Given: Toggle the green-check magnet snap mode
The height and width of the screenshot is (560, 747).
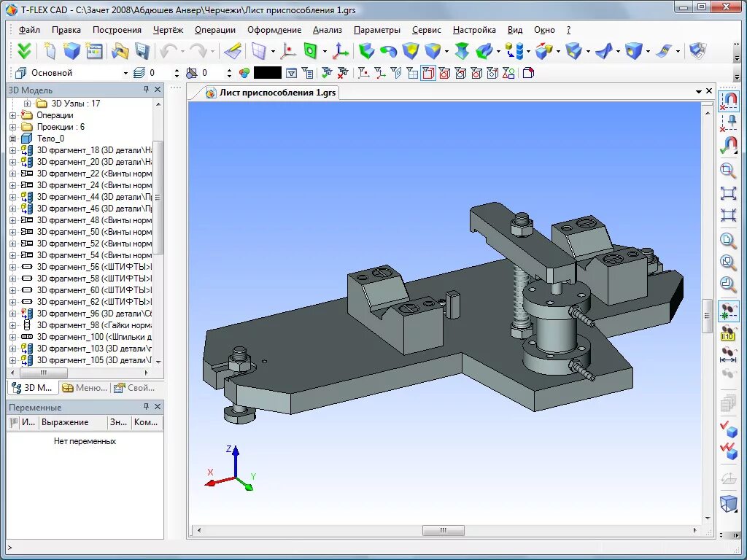Looking at the screenshot, I should [727, 145].
